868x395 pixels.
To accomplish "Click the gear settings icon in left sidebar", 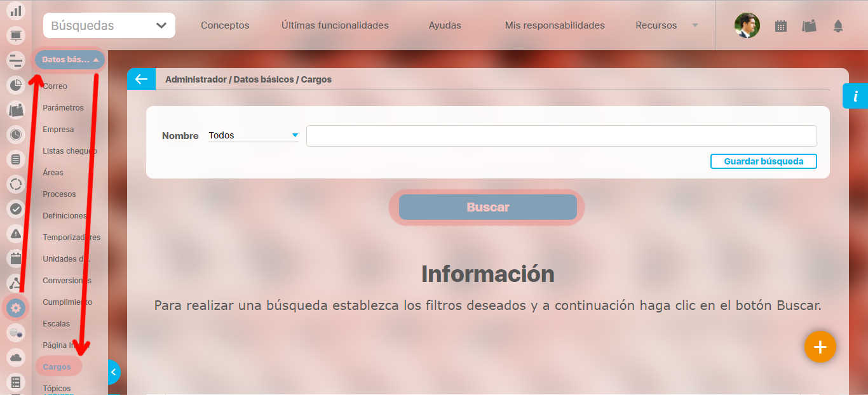I will click(x=16, y=309).
